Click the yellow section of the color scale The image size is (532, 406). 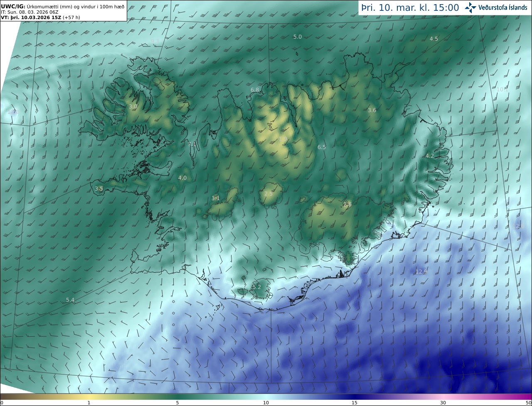(89, 396)
